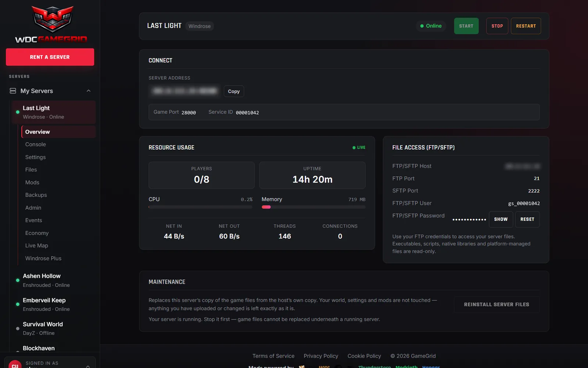The height and width of the screenshot is (368, 588).
Task: Click the LIVE indicator in Resource Usage
Action: tap(359, 148)
